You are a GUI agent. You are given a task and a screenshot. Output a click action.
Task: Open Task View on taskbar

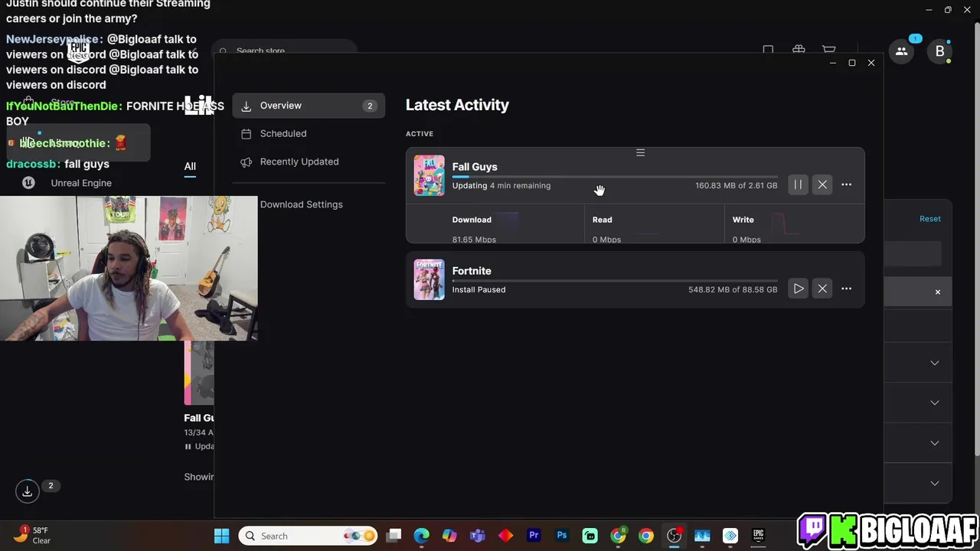[x=394, y=536]
